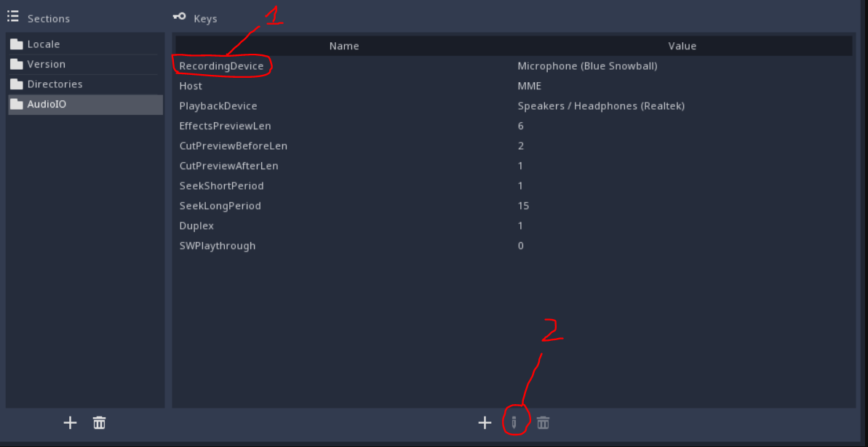Delete the selected key with the trash icon

tap(544, 422)
